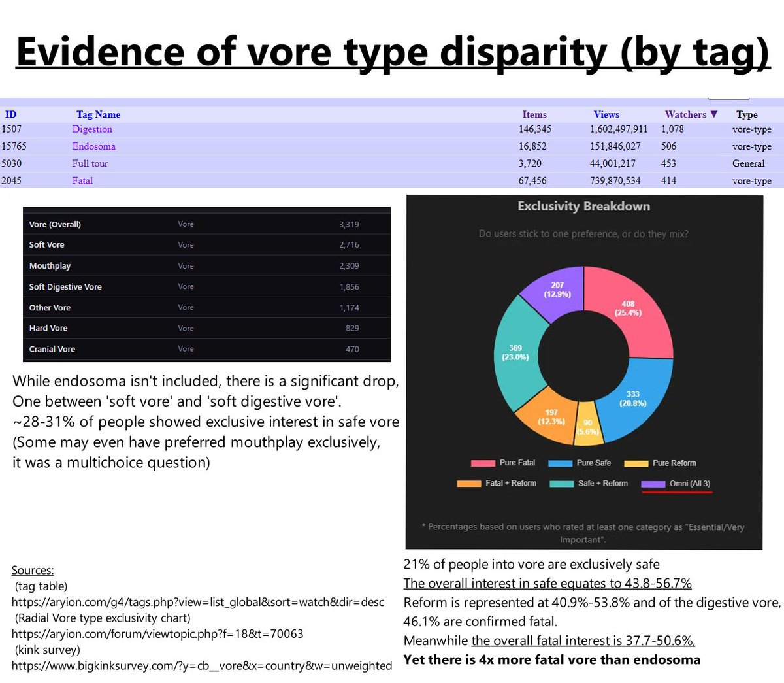Click Watchers value 414
Image resolution: width=784 pixels, height=683 pixels.
click(668, 180)
